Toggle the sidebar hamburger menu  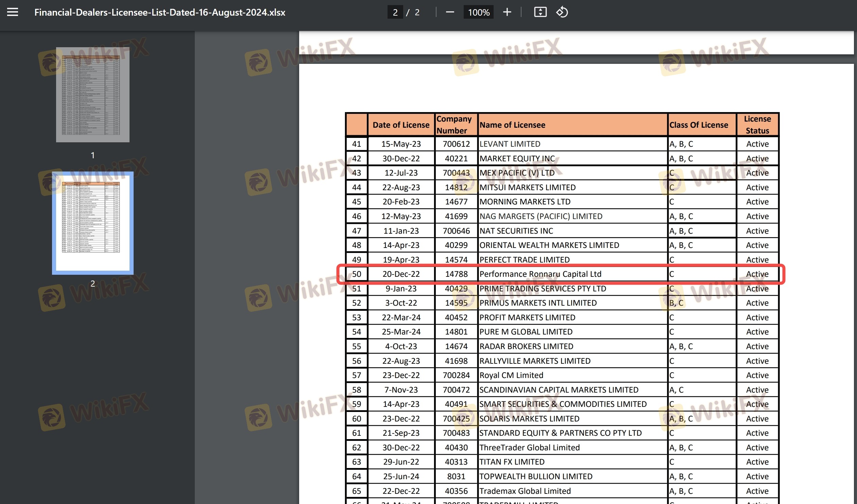pyautogui.click(x=13, y=13)
